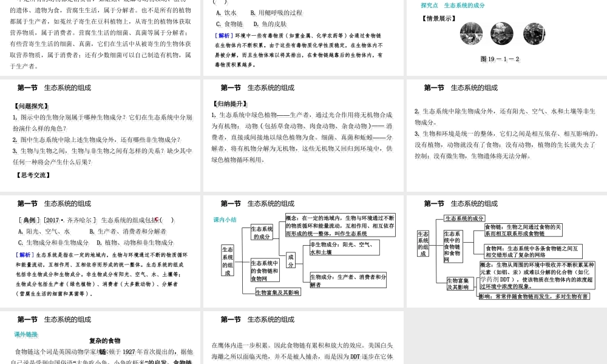Select the first circular photo above 图 19-1-2

point(471,33)
